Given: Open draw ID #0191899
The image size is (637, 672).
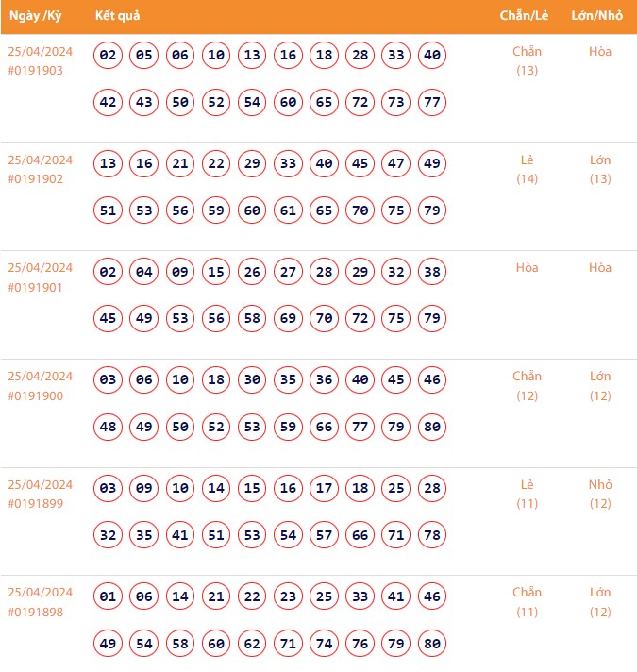Looking at the screenshot, I should coord(36,504).
